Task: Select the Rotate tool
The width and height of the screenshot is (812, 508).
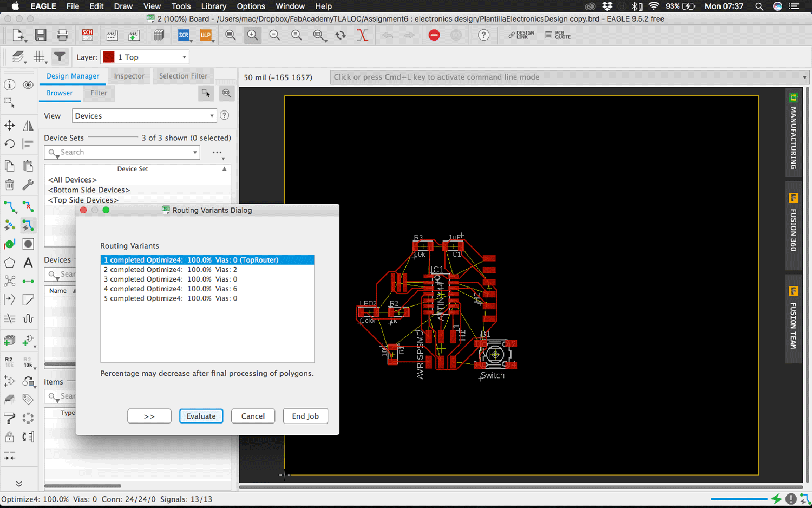Action: [10, 144]
